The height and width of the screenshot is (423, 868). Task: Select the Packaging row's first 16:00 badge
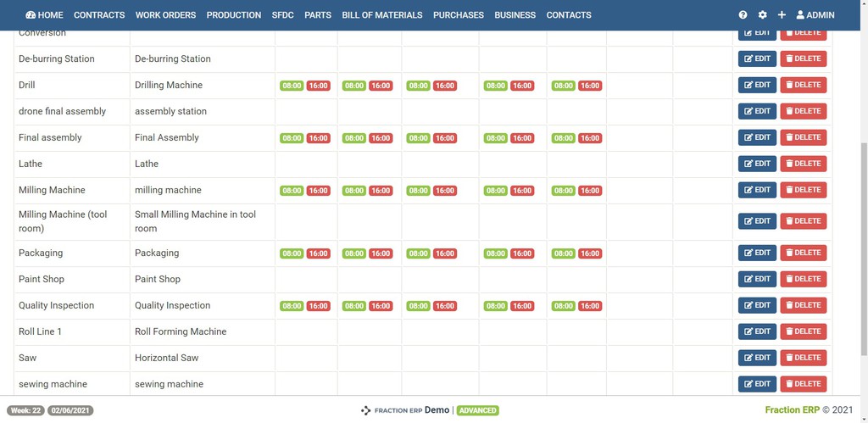pos(319,253)
